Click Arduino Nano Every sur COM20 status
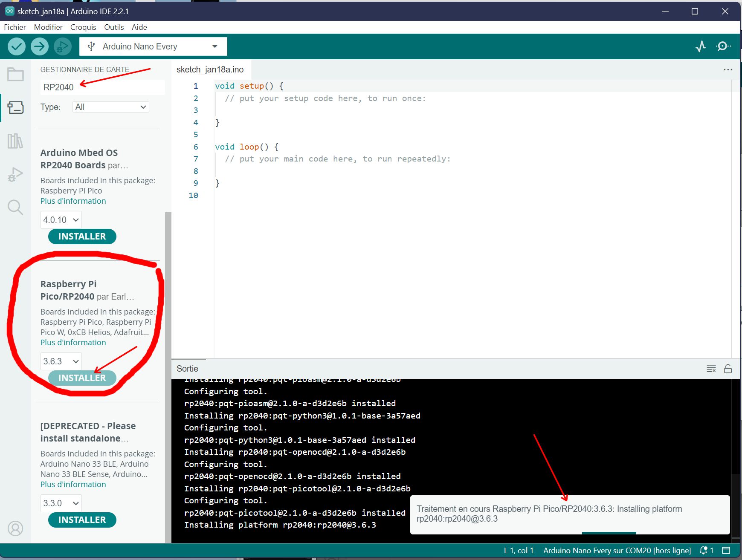742x560 pixels. pyautogui.click(x=617, y=550)
